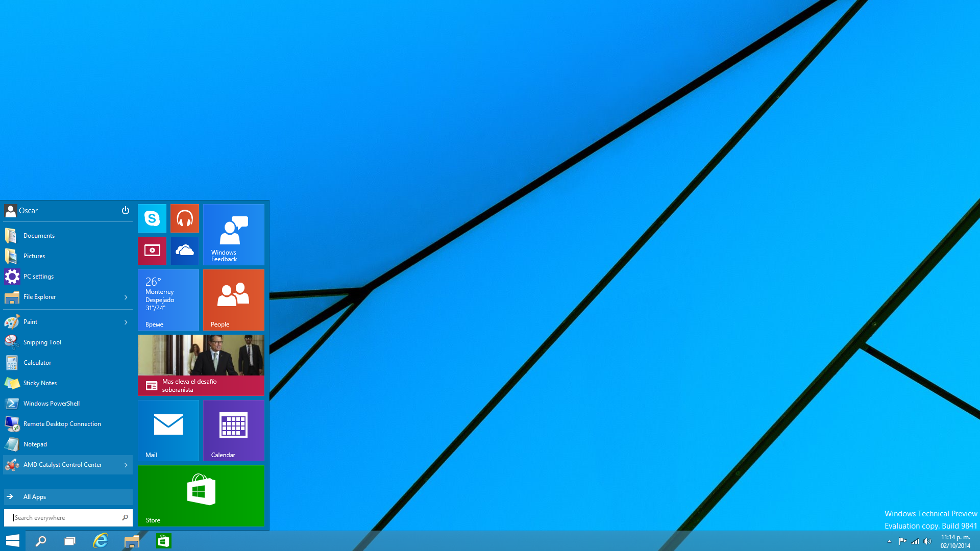Open the green Store tile
Screen dimensions: 980x551
coord(201,495)
